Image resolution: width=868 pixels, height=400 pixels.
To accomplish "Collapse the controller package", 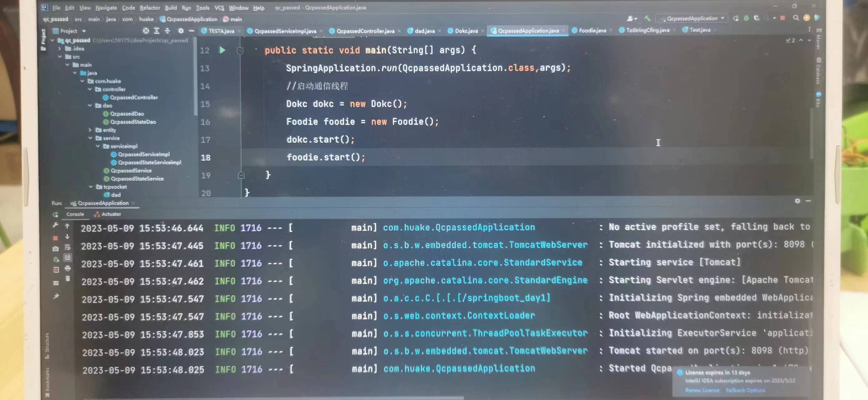I will 90,89.
